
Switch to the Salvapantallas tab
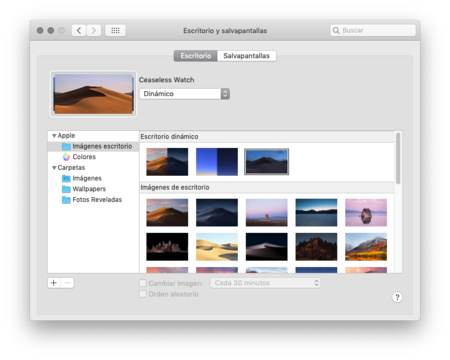[246, 56]
